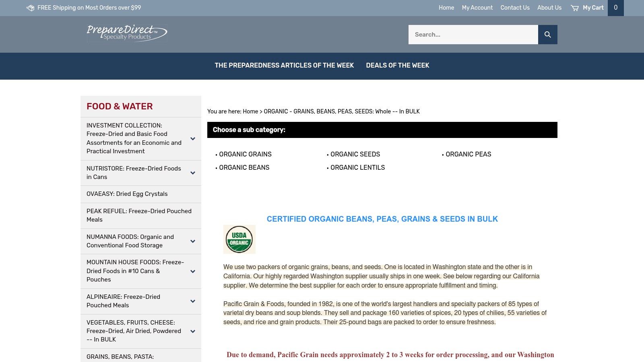Expand the Mountain House Foods category

click(193, 271)
